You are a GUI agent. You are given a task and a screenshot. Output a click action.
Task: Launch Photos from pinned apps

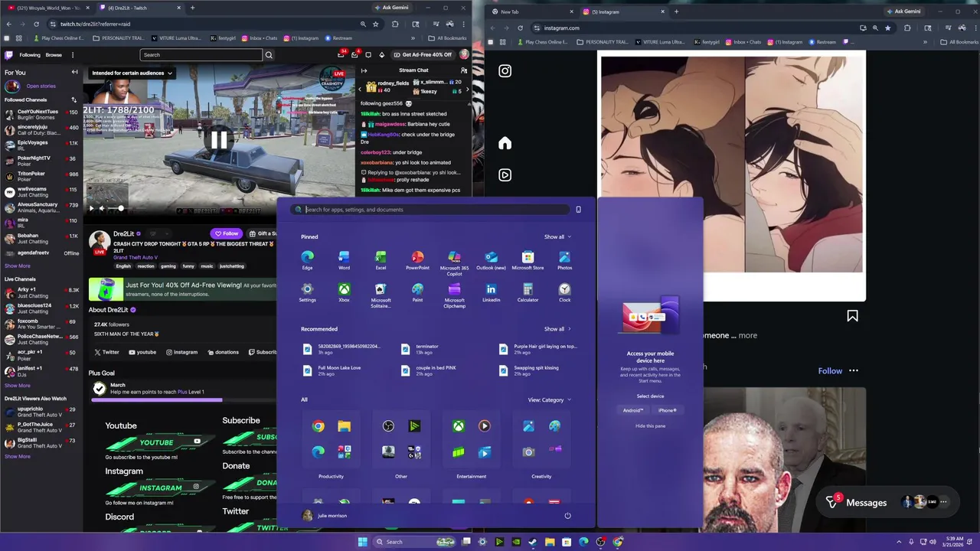564,260
